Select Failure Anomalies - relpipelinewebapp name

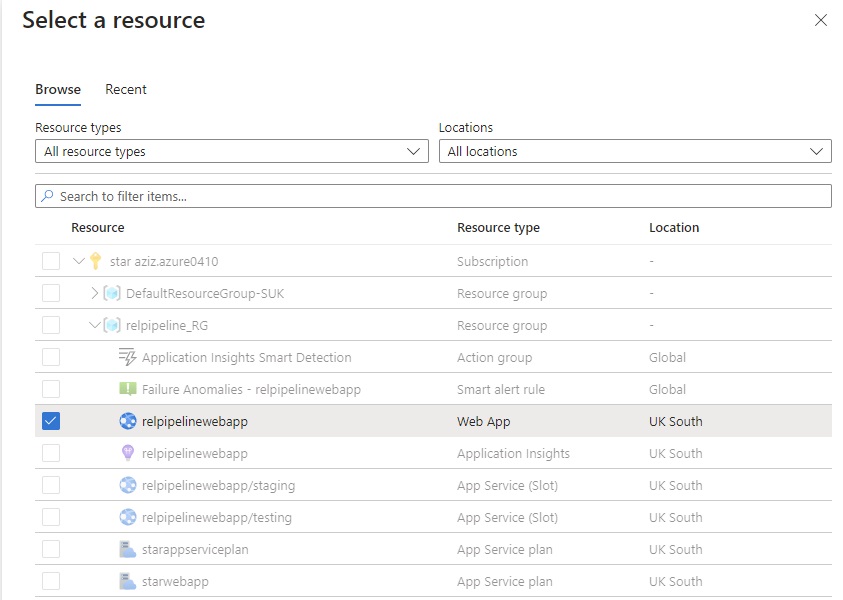(x=251, y=389)
